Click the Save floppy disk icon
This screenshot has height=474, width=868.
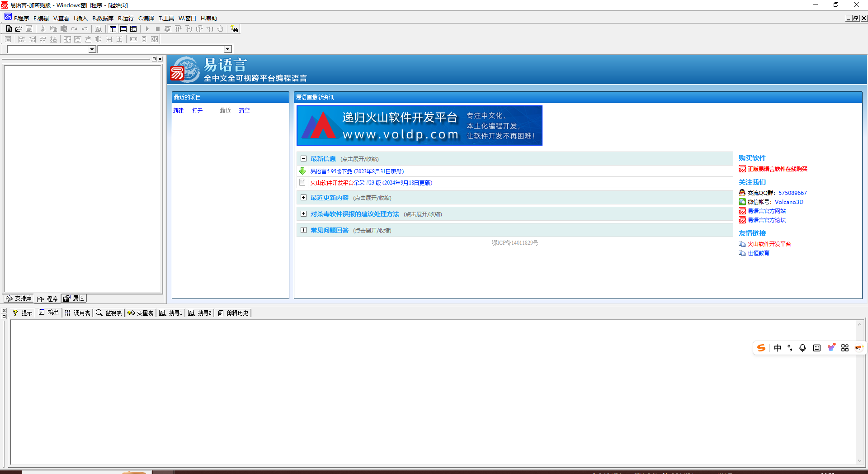(x=29, y=29)
